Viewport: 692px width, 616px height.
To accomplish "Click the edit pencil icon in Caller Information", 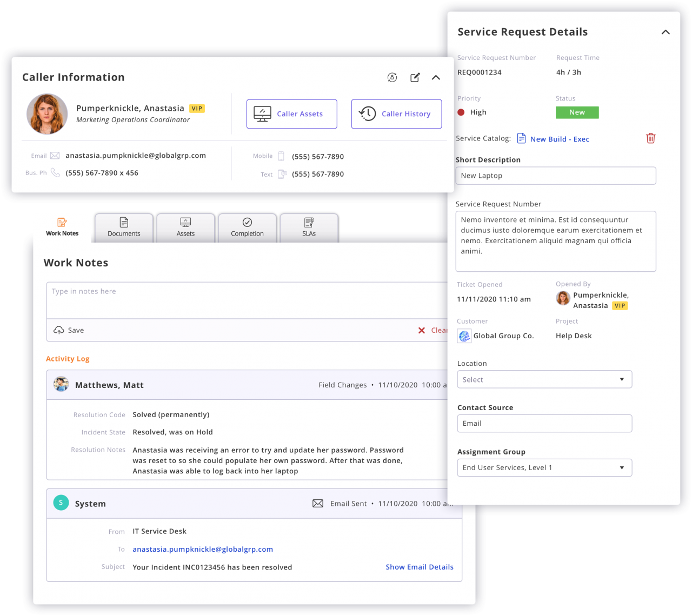I will (415, 77).
